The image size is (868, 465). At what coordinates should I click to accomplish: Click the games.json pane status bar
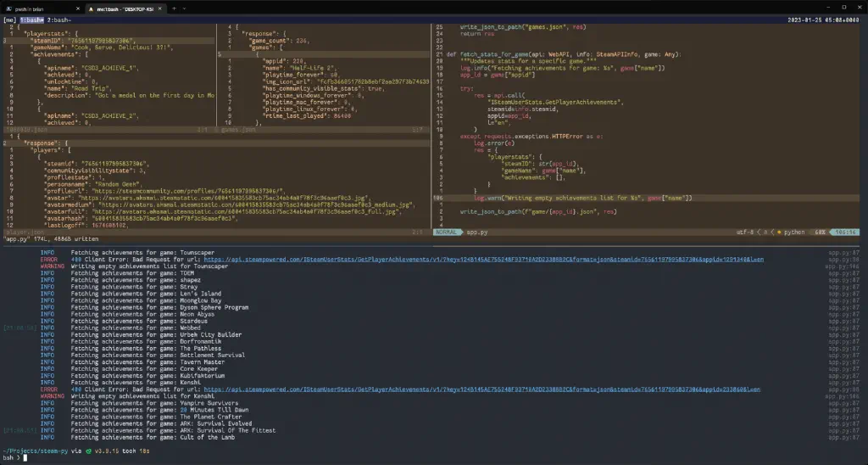[323, 130]
